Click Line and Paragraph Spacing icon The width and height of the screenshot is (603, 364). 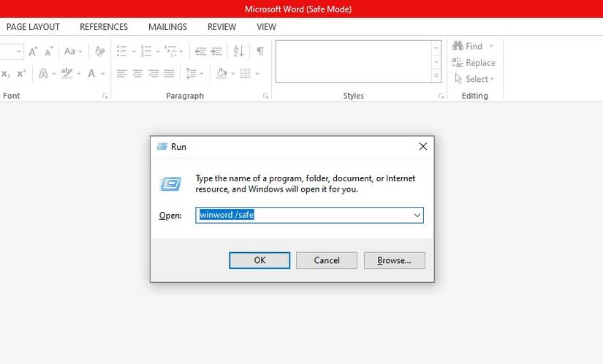pos(191,73)
